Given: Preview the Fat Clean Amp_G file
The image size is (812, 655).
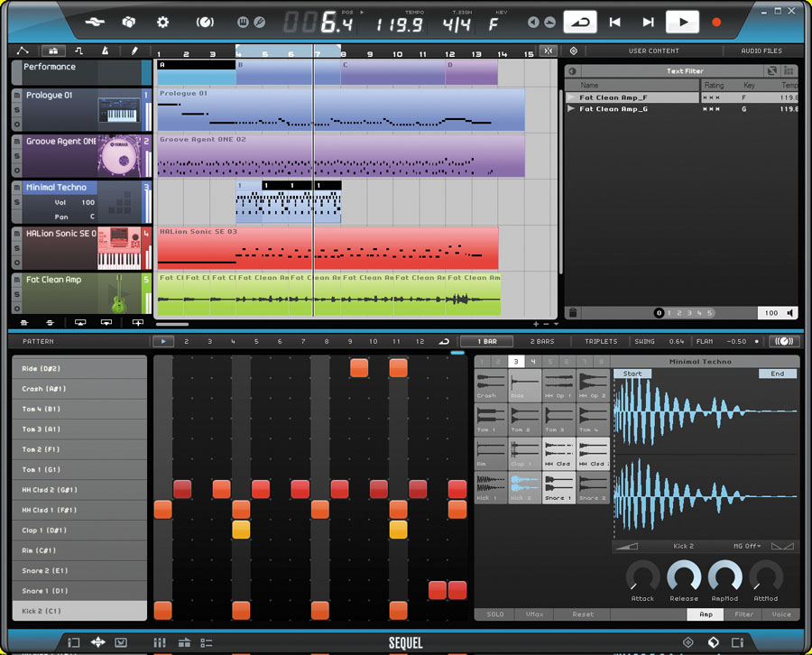Looking at the screenshot, I should pos(571,109).
